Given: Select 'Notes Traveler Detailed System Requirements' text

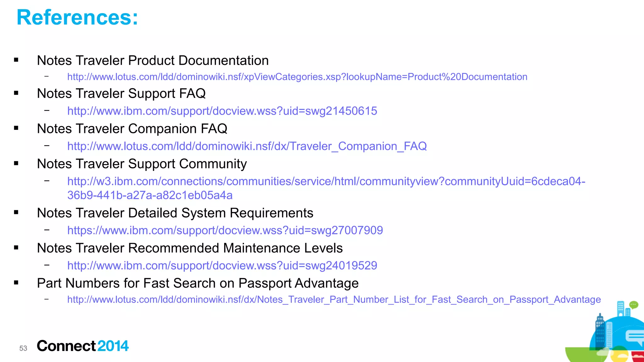Looking at the screenshot, I should coord(175,213).
